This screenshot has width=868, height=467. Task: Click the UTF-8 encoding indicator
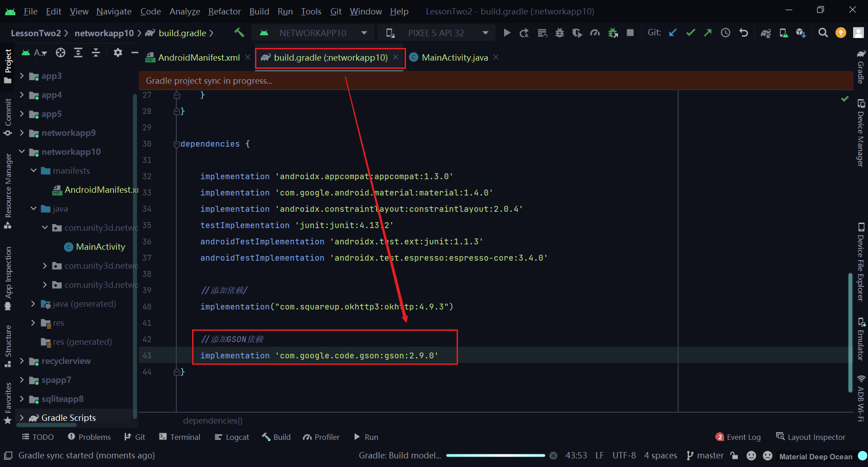click(x=624, y=456)
